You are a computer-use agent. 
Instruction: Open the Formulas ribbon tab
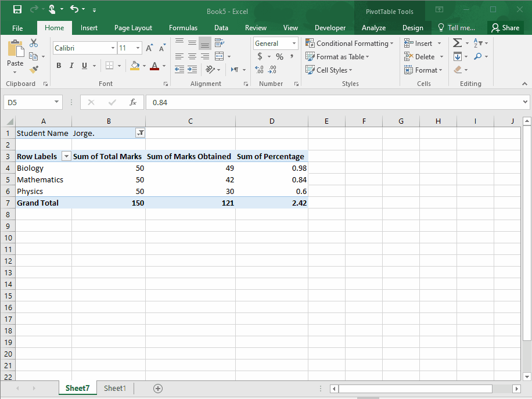pyautogui.click(x=183, y=27)
